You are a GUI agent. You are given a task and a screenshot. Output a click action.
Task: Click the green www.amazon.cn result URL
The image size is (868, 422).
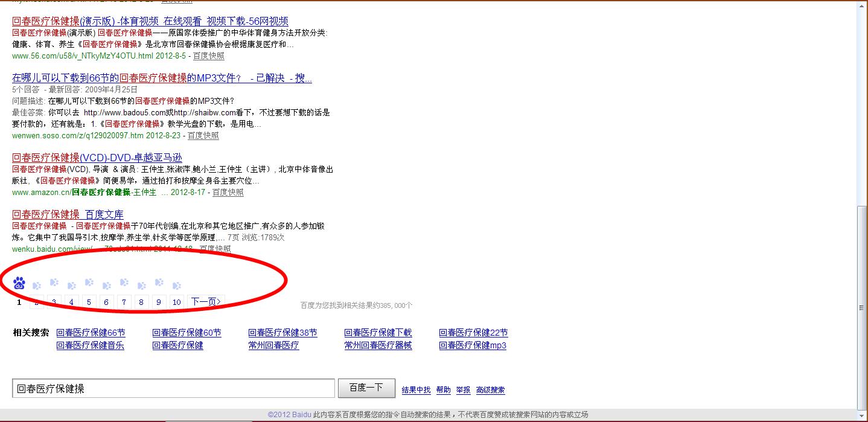click(x=84, y=192)
